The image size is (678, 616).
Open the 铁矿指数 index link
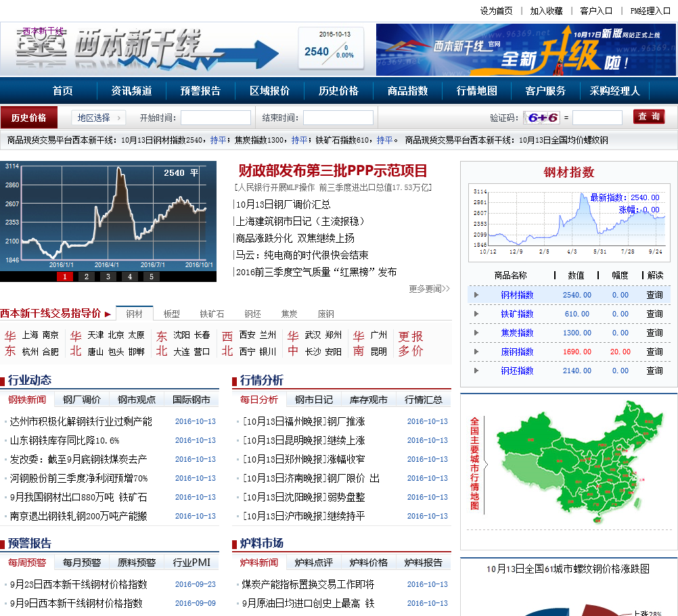(x=517, y=314)
